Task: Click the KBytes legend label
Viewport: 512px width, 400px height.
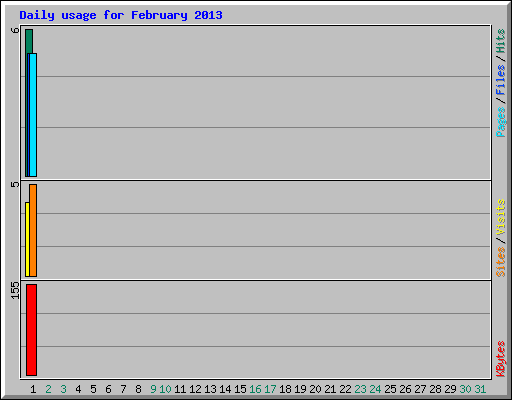Action: point(501,359)
